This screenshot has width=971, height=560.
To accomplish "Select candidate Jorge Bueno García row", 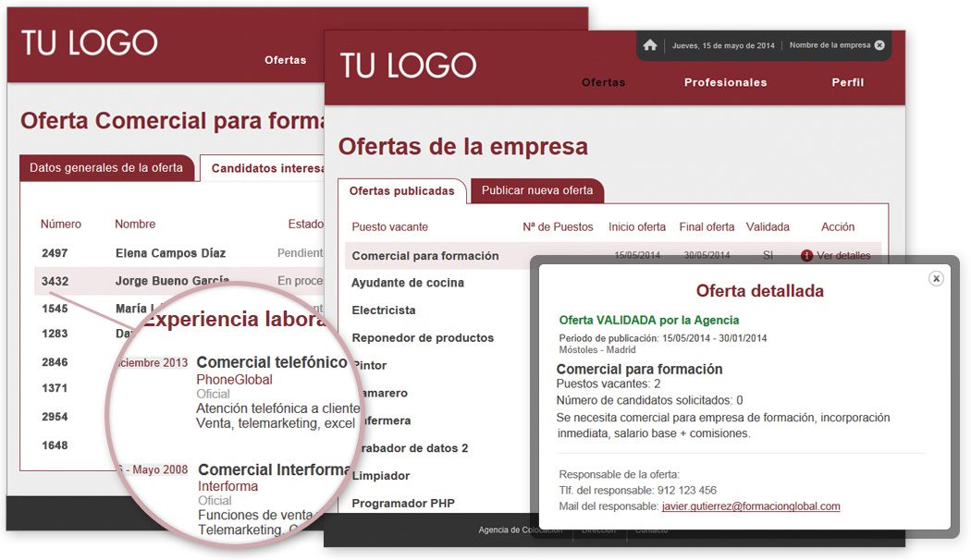I will 172,281.
